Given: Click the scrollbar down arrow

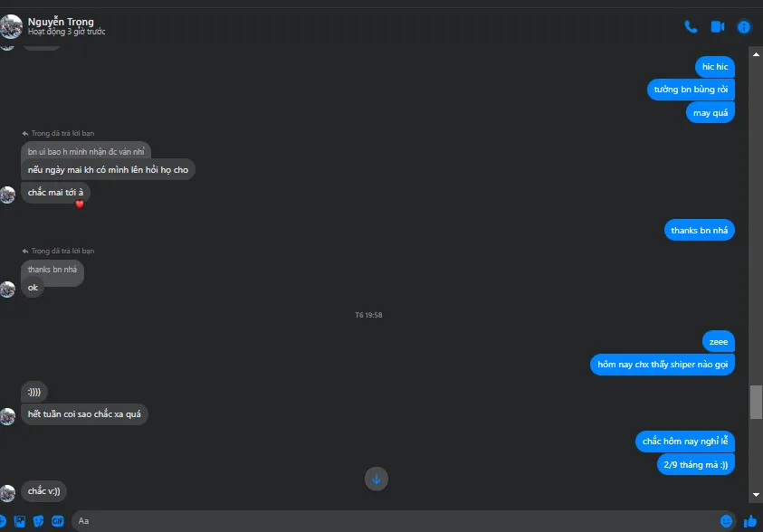Looking at the screenshot, I should [756, 495].
